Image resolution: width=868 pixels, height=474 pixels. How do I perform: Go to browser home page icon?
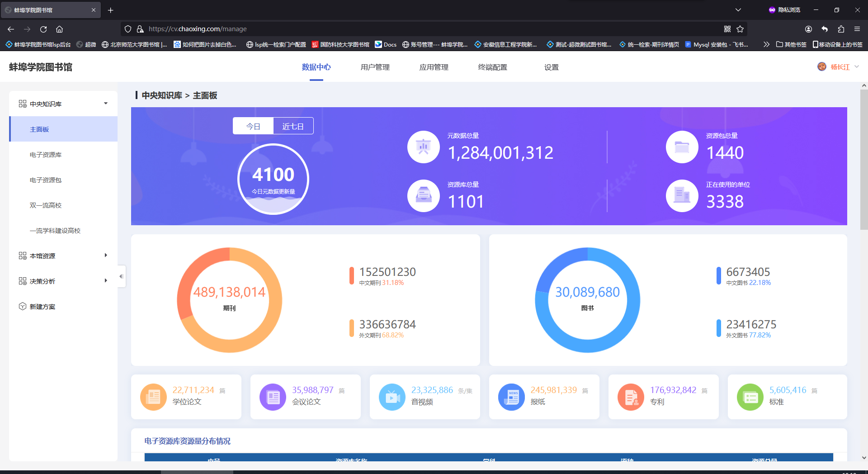point(59,29)
